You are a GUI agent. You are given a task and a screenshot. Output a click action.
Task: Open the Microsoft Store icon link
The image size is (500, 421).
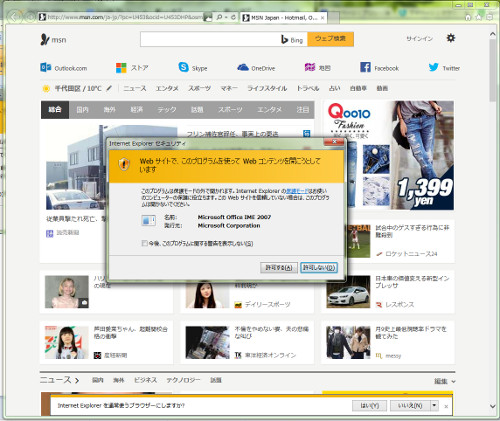point(121,68)
